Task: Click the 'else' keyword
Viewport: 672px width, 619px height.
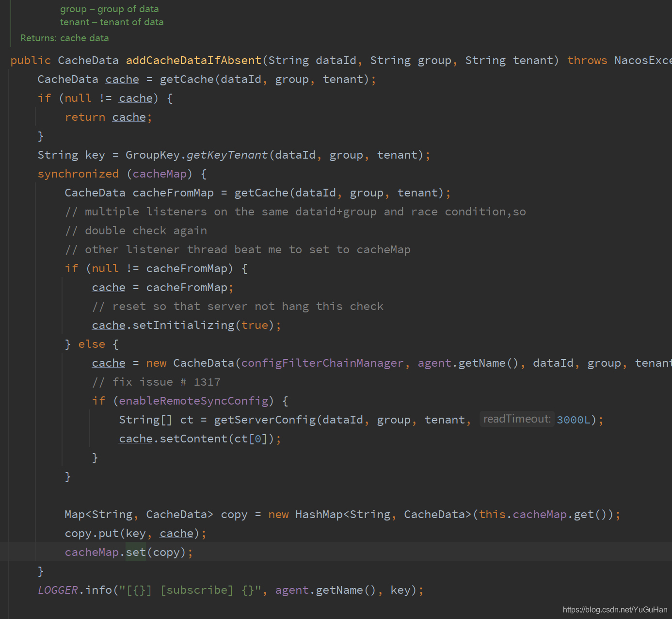Action: [x=92, y=344]
